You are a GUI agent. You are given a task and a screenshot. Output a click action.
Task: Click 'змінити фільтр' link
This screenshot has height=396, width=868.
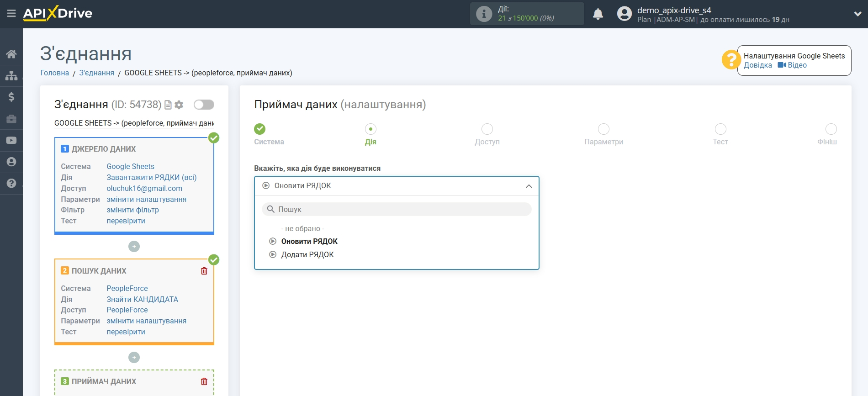tap(133, 210)
